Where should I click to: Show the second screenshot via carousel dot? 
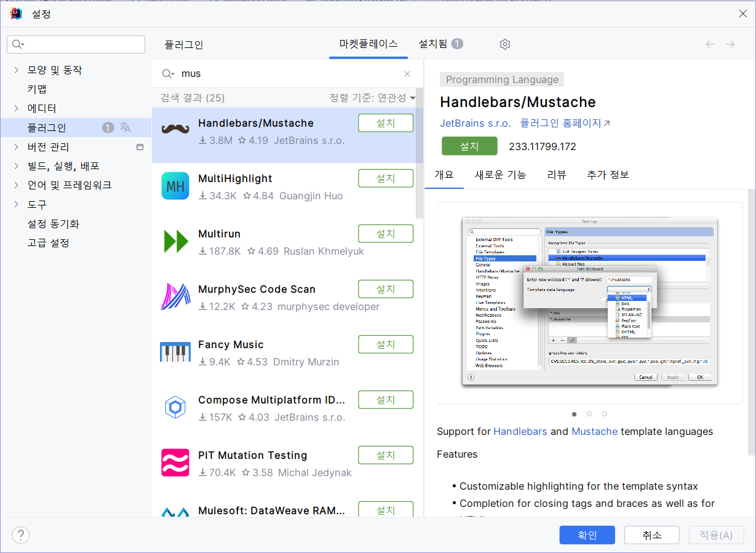click(x=589, y=414)
